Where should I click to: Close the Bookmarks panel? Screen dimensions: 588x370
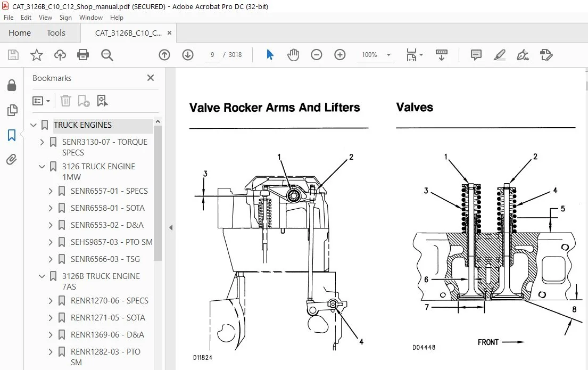coord(151,78)
